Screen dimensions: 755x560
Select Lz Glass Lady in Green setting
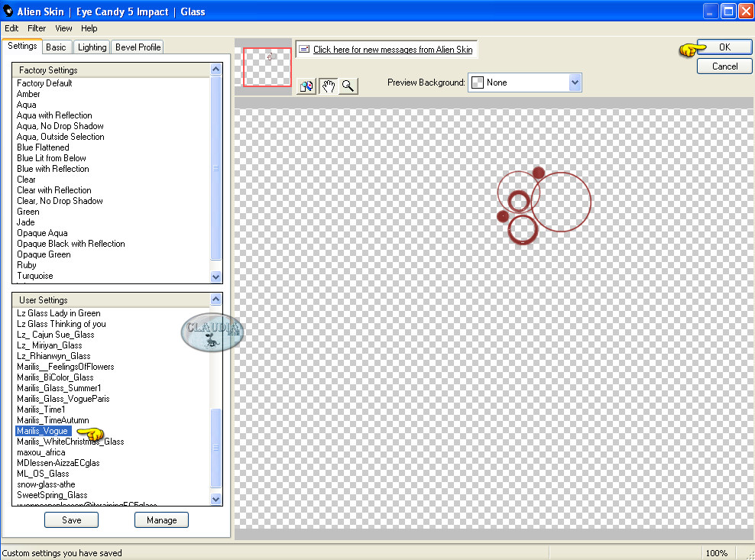pos(59,313)
